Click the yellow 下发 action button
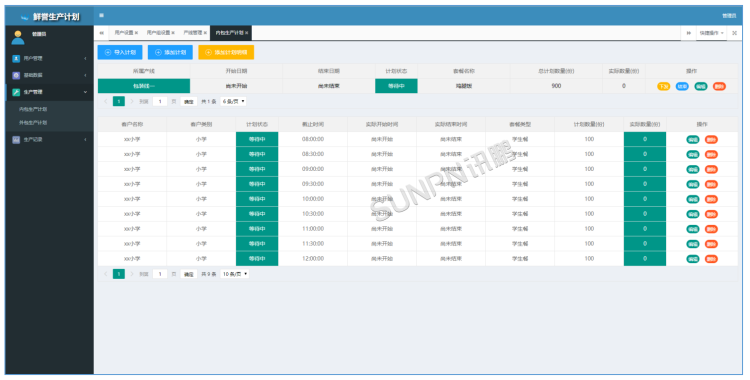 pos(663,87)
